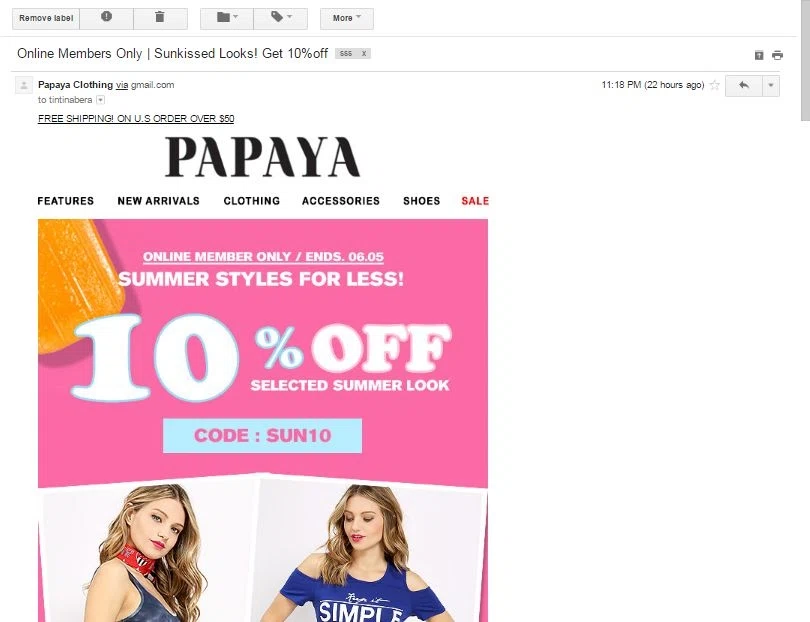Click the PAPAYA logo

pyautogui.click(x=262, y=157)
